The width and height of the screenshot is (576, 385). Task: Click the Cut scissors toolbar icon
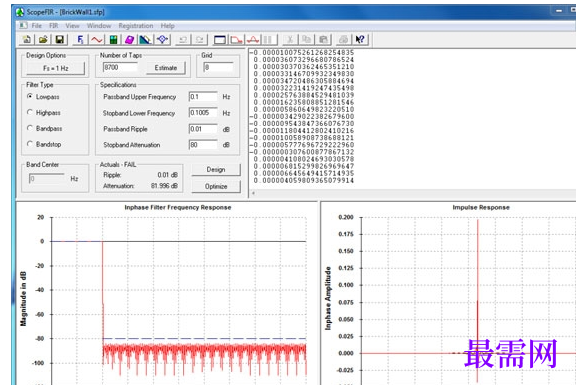point(289,39)
